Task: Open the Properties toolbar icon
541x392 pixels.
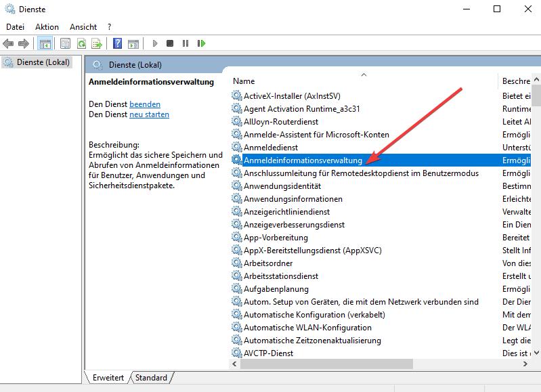Action: (65, 43)
